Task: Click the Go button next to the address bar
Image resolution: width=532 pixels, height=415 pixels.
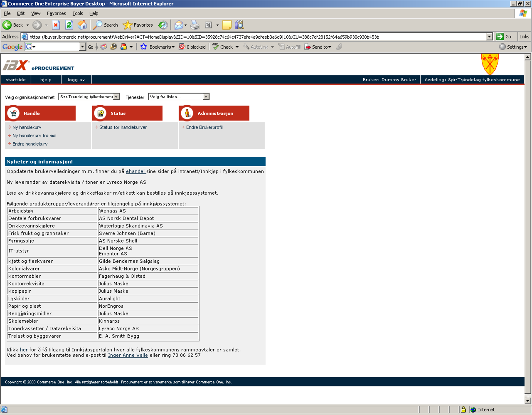Action: click(x=505, y=37)
